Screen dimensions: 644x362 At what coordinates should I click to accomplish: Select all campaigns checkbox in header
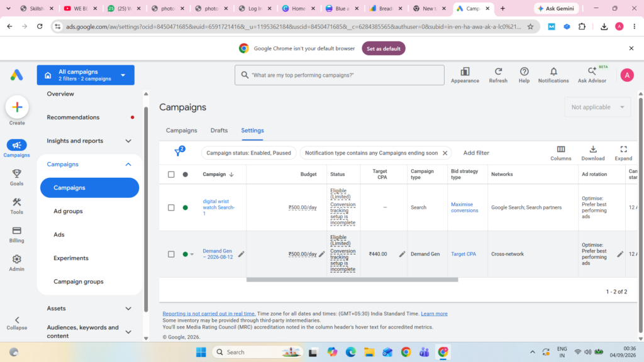click(171, 175)
